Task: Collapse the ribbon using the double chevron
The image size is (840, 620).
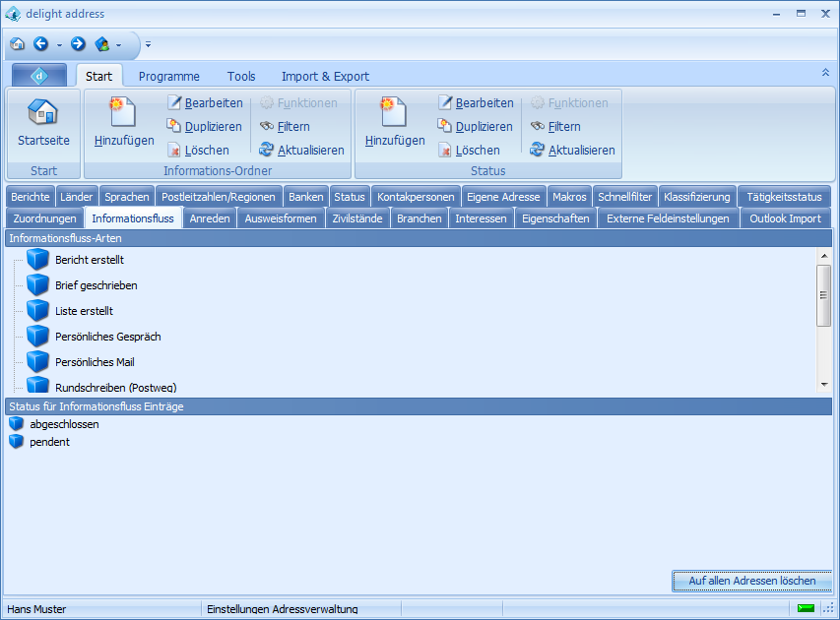Action: [x=825, y=72]
